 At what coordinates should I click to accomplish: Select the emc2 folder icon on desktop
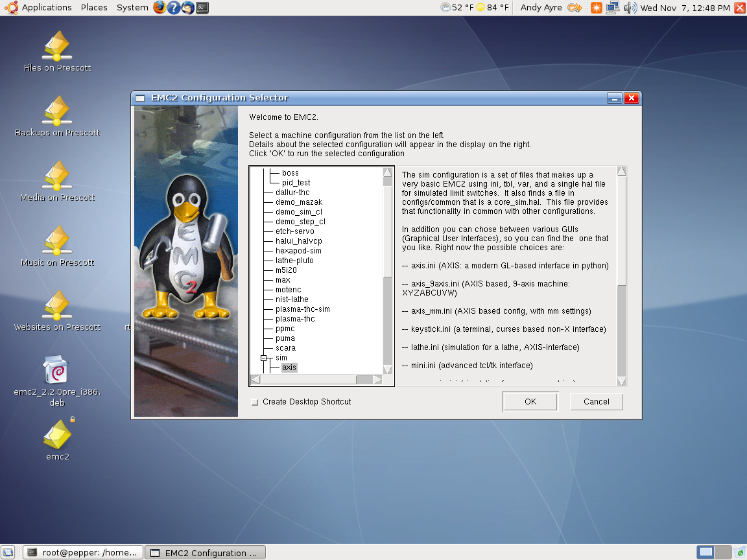click(x=58, y=440)
